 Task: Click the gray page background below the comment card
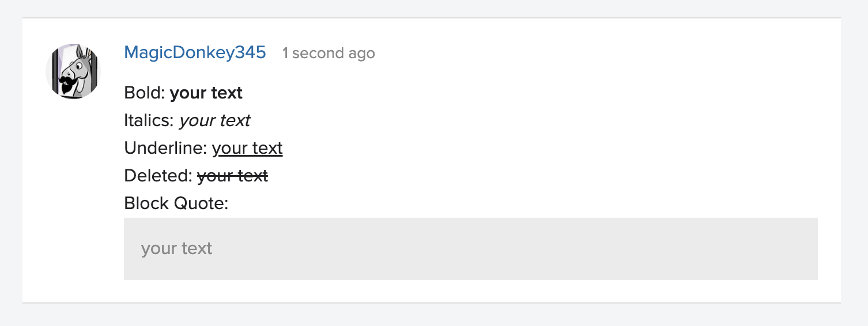[432, 315]
